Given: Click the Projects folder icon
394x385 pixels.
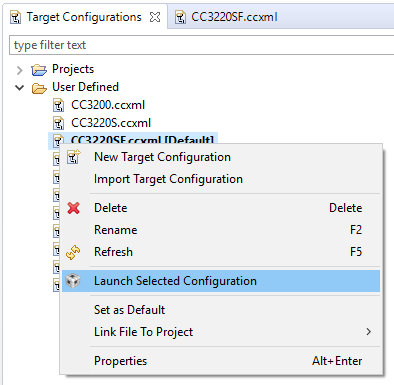Looking at the screenshot, I should tap(39, 70).
